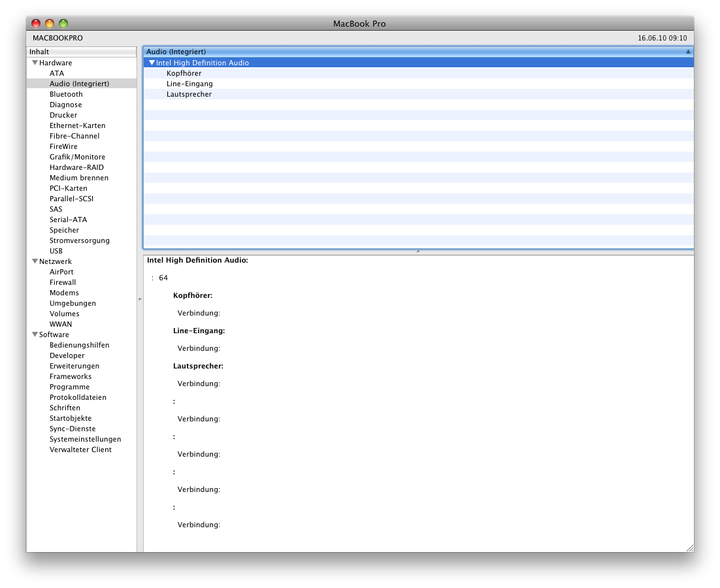This screenshot has height=588, width=720.
Task: Select Startobjekte in sidebar
Action: coord(71,418)
